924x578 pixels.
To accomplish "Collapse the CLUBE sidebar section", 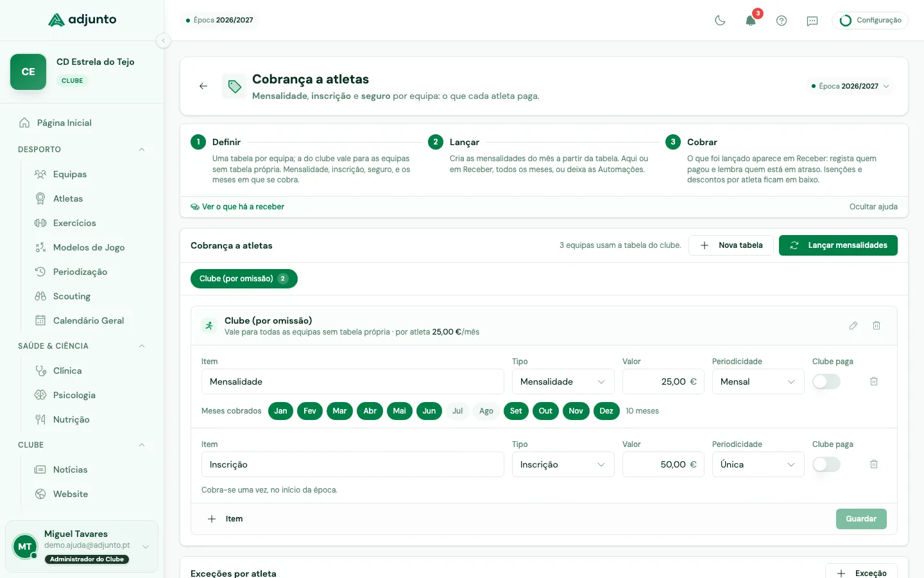I will click(142, 445).
